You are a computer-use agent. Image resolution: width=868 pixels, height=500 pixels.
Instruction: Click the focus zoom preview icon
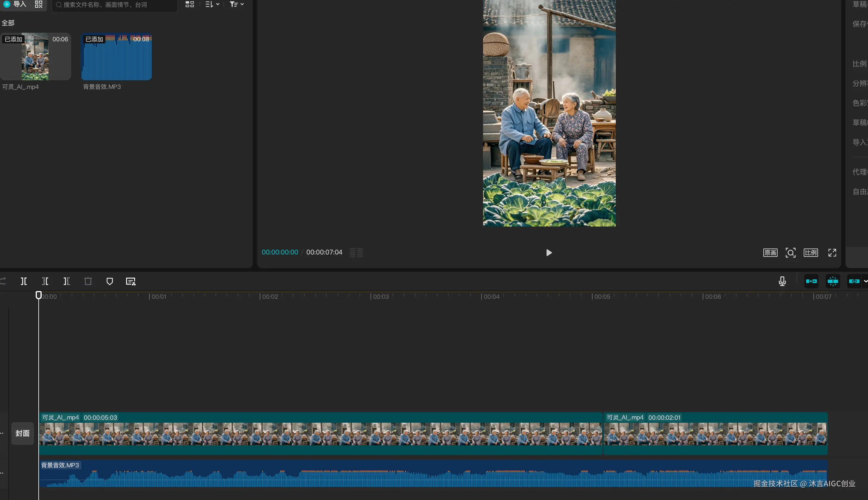[x=790, y=253]
